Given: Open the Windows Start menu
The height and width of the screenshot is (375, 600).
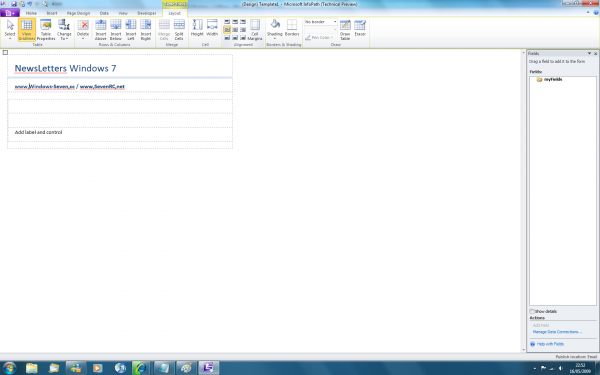Looking at the screenshot, I should (x=9, y=368).
